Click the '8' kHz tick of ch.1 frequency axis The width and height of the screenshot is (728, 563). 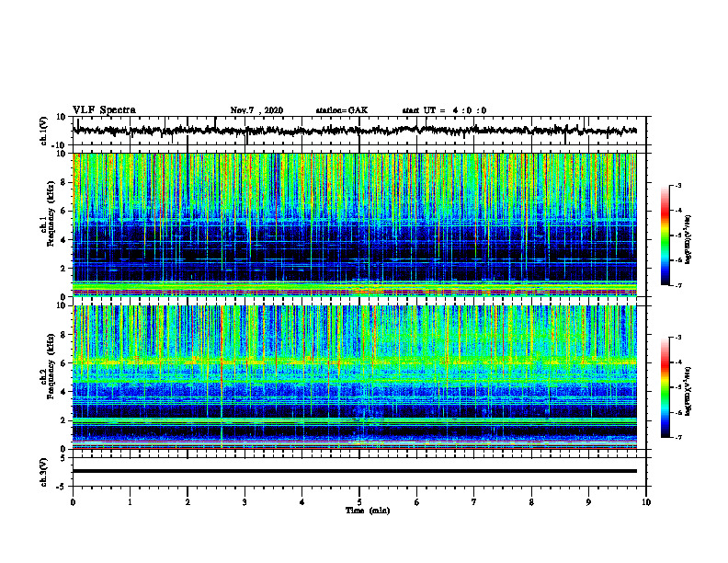click(x=64, y=182)
